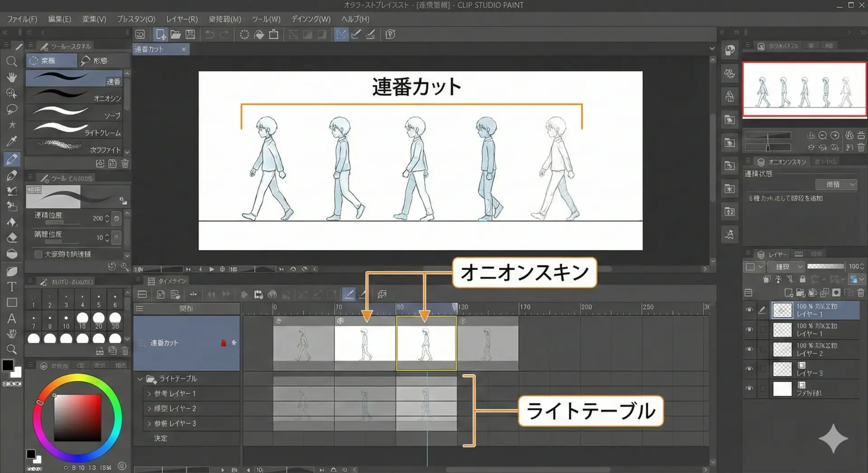Click the Save file icon
868x473 pixels.
[x=190, y=34]
